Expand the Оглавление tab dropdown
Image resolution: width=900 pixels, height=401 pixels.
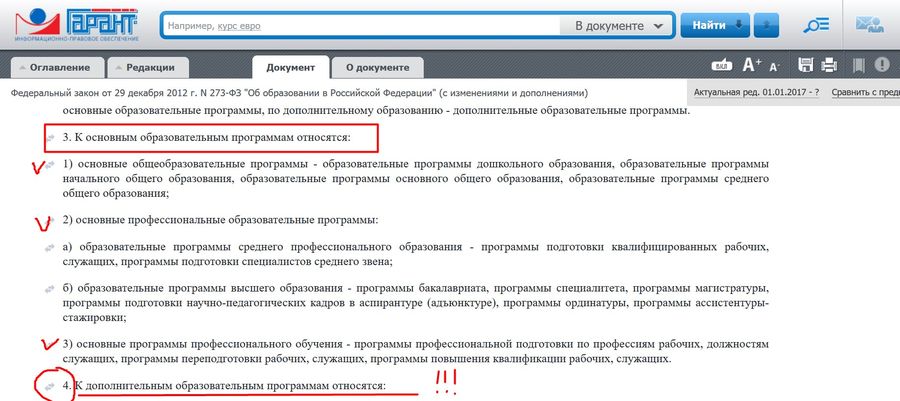(58, 67)
